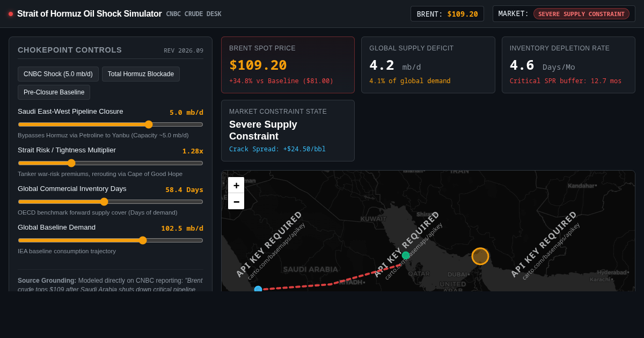Screen dimensions: 644x338
Task: Adjust Global Commercial Inventory Days slider
Action: [111, 202]
